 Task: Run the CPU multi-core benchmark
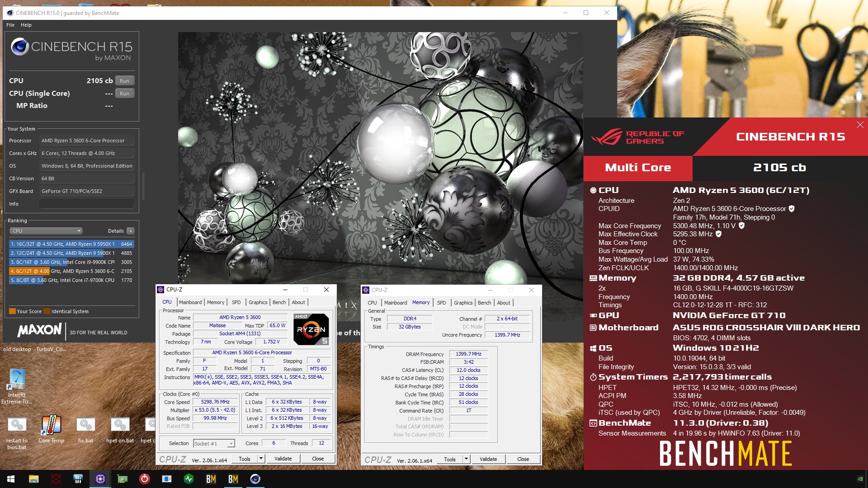pos(124,81)
